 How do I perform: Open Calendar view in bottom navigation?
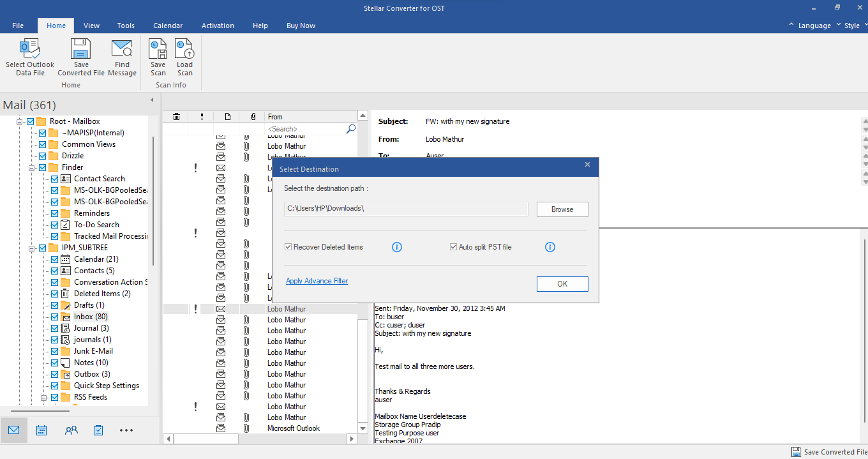click(41, 430)
